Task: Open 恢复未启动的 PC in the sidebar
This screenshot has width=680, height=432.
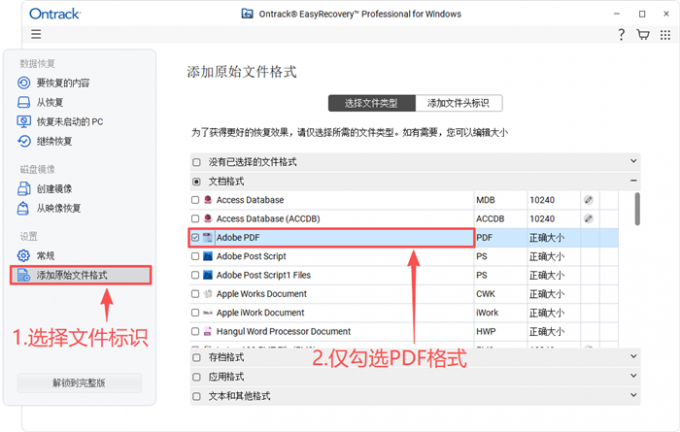Action: (70, 121)
